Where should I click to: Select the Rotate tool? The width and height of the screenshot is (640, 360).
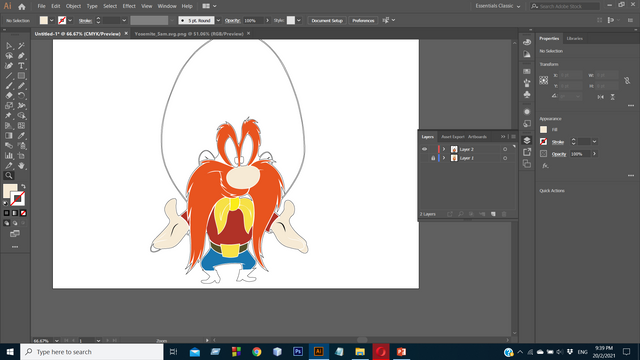[x=21, y=96]
